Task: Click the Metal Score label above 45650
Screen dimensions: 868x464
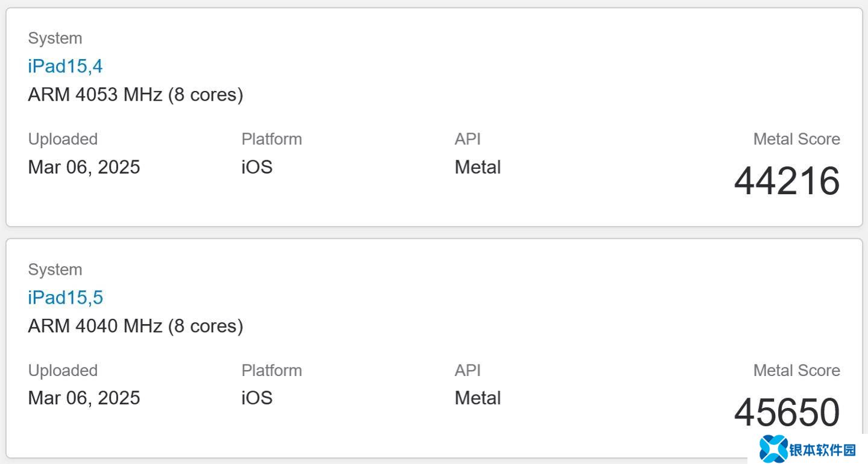Action: (x=796, y=371)
